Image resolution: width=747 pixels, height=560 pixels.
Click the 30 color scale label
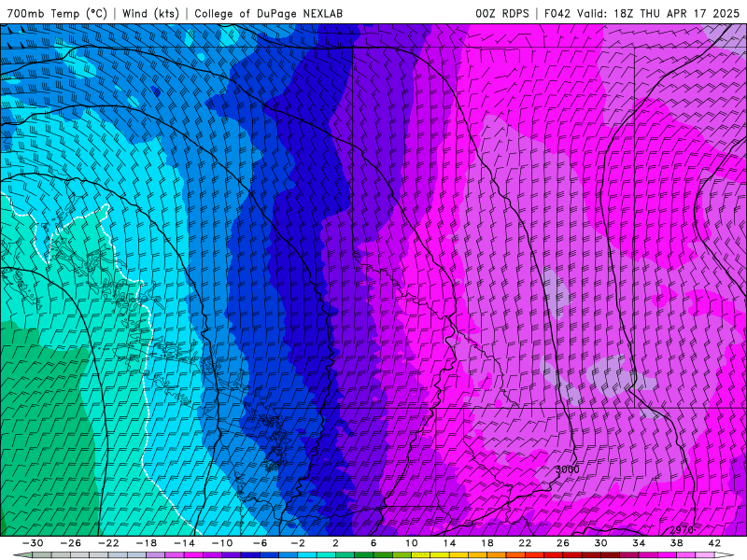click(600, 543)
